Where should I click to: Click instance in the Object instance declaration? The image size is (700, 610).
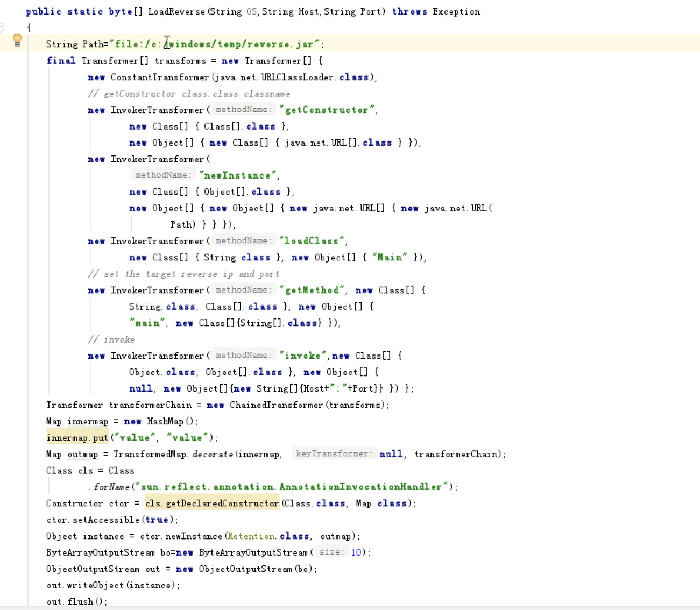103,536
